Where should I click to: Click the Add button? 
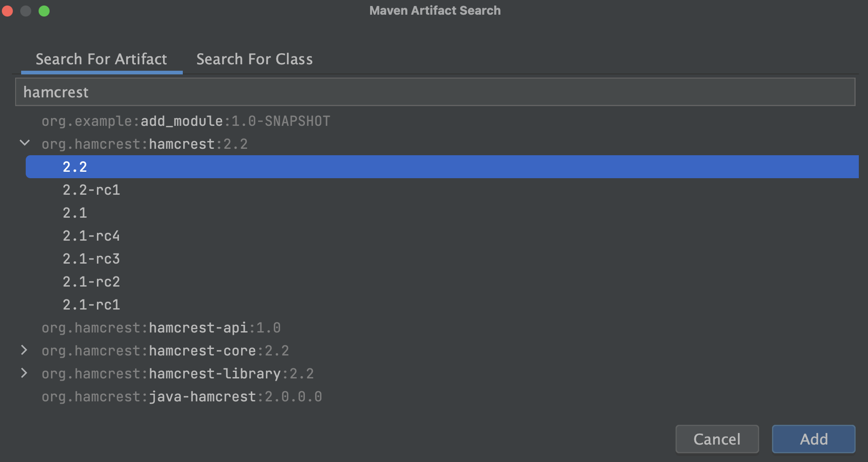(813, 439)
